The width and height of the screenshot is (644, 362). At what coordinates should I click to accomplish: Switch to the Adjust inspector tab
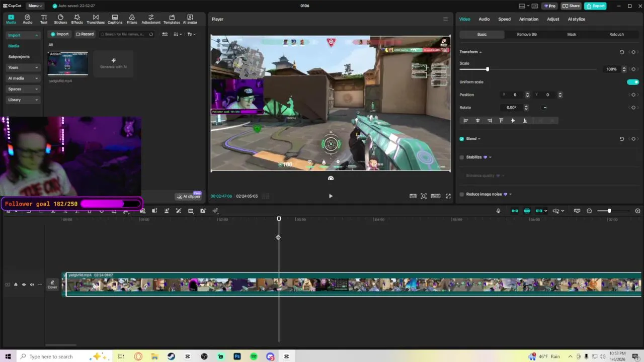tap(553, 19)
